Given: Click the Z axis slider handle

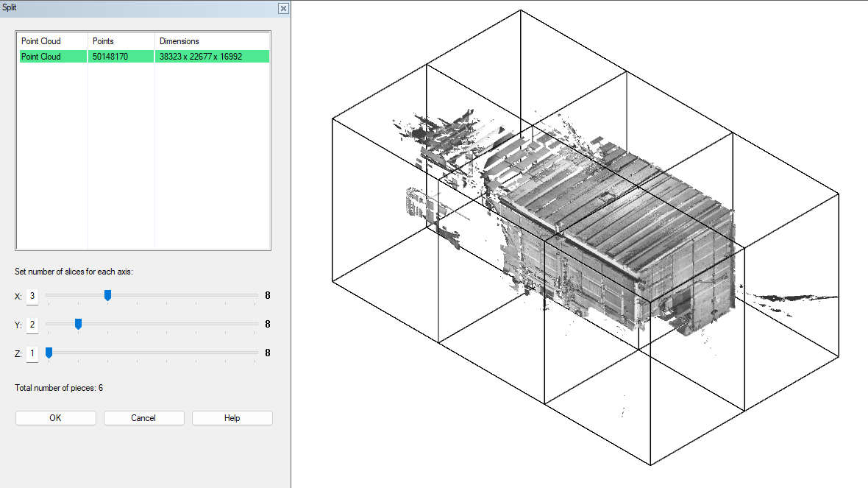Looking at the screenshot, I should pos(49,353).
